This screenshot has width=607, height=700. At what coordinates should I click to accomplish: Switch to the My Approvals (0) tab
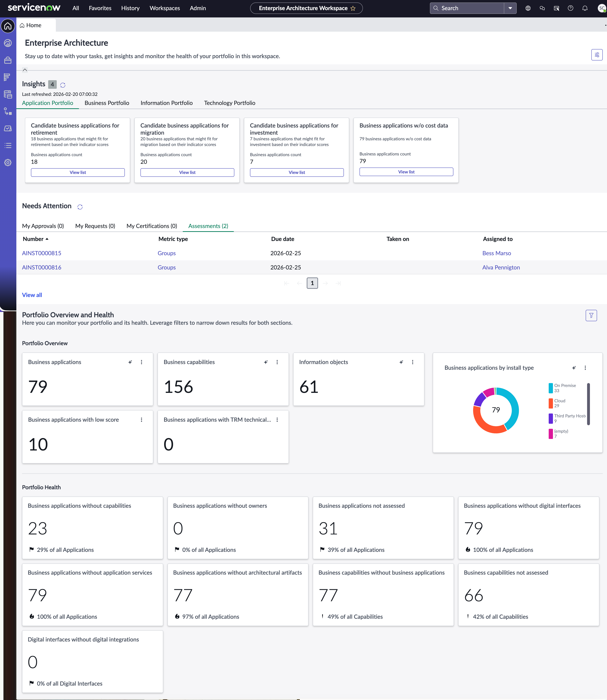(x=43, y=226)
